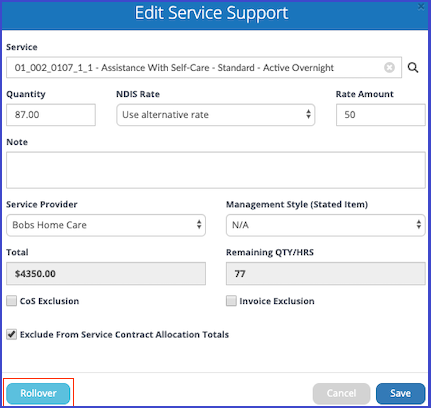Image resolution: width=431 pixels, height=408 pixels.
Task: Click the Management Style dropdown arrows
Action: 419,224
